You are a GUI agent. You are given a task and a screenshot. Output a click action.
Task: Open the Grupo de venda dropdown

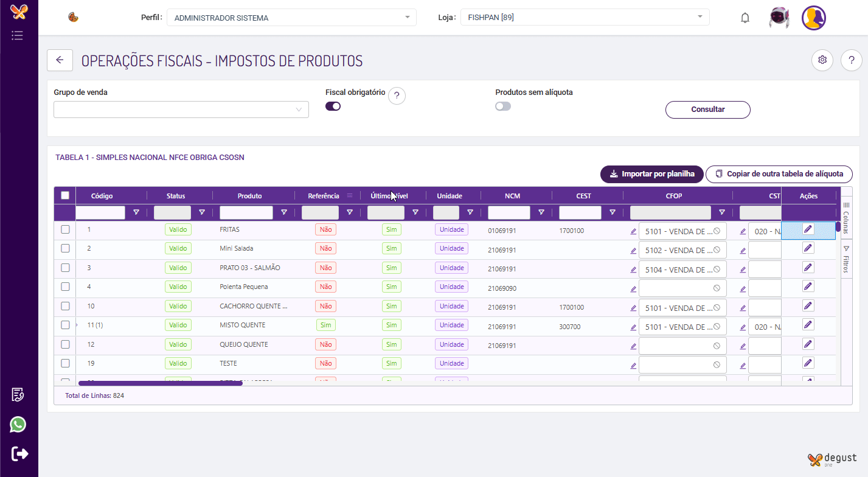pos(181,110)
